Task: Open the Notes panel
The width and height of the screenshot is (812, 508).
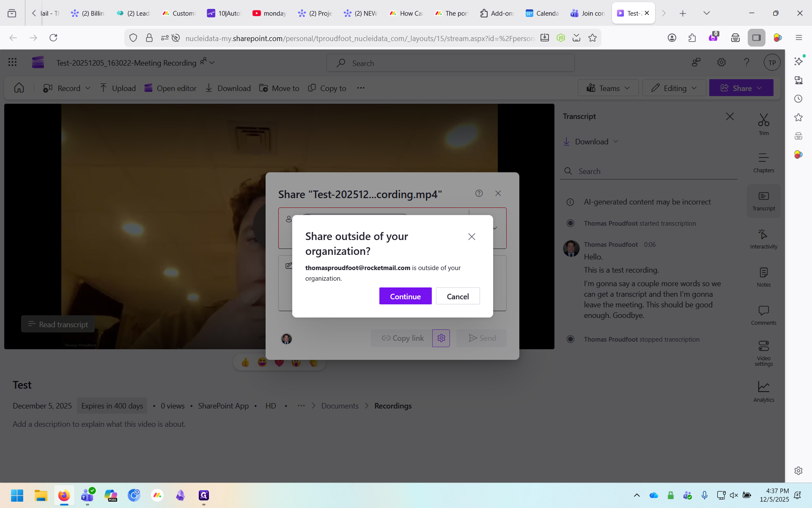Action: click(x=763, y=277)
